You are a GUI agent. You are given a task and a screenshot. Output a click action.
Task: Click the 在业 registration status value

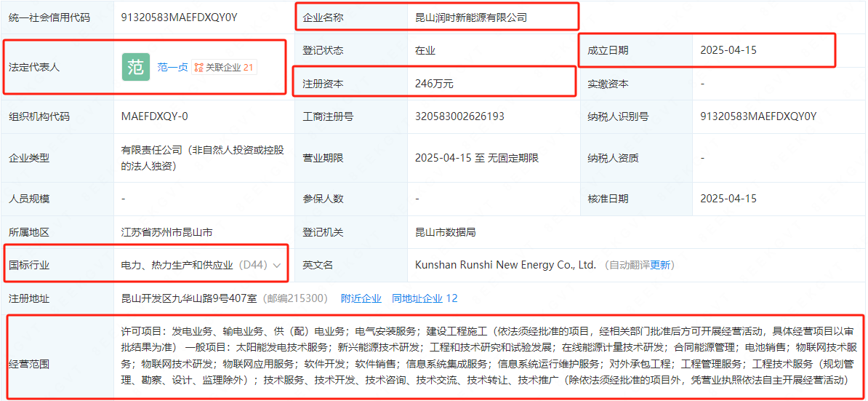coord(425,50)
